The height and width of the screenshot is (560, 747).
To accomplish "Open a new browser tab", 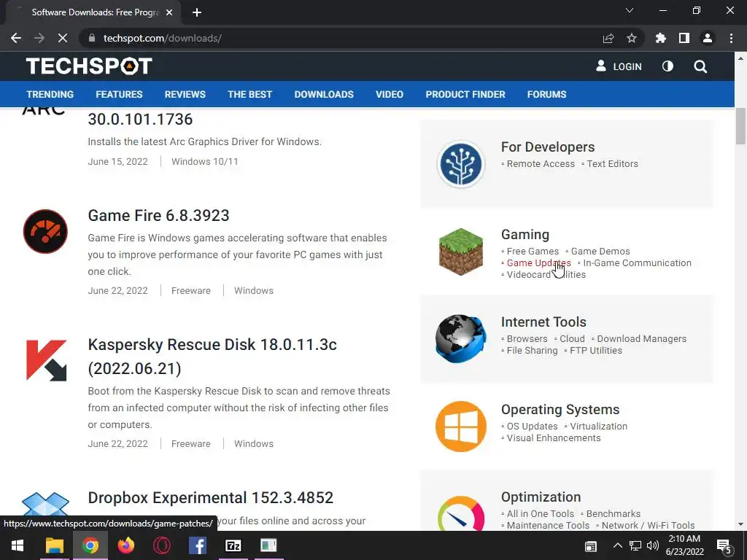I will [197, 12].
